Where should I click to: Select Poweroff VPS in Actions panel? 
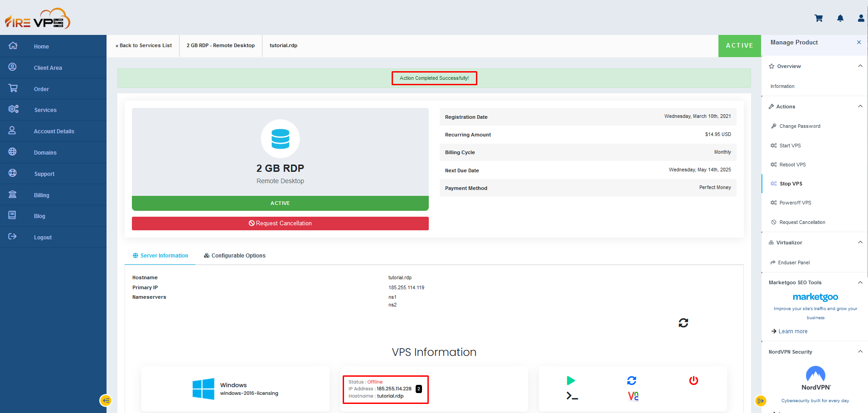coord(795,203)
